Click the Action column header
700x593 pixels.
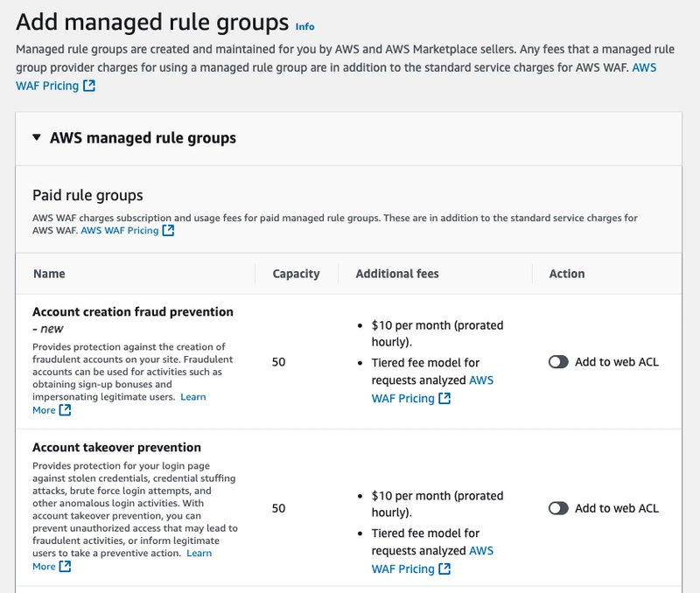567,274
